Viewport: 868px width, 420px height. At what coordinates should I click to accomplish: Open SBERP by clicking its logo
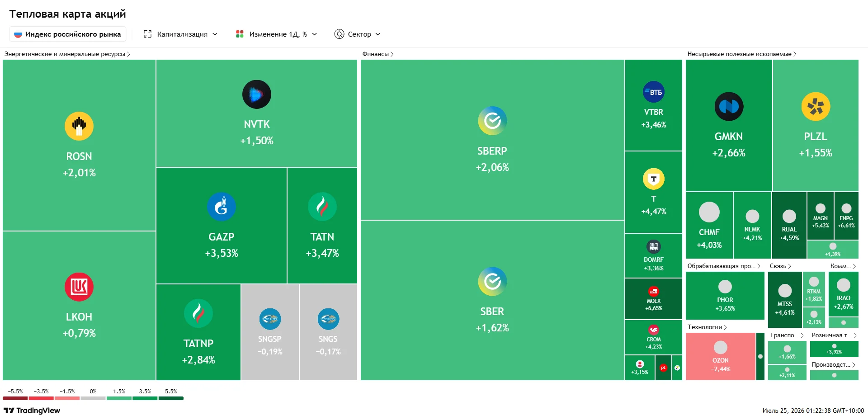(x=492, y=121)
